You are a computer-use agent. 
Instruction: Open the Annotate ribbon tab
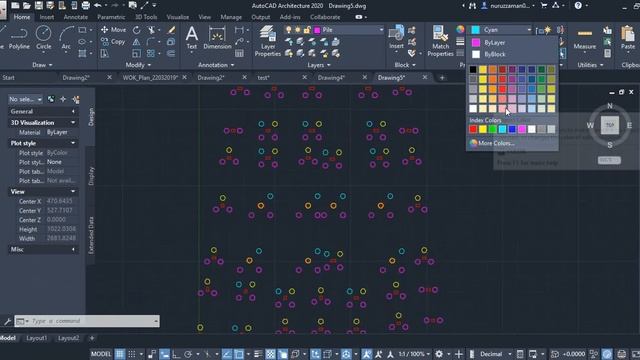[76, 17]
